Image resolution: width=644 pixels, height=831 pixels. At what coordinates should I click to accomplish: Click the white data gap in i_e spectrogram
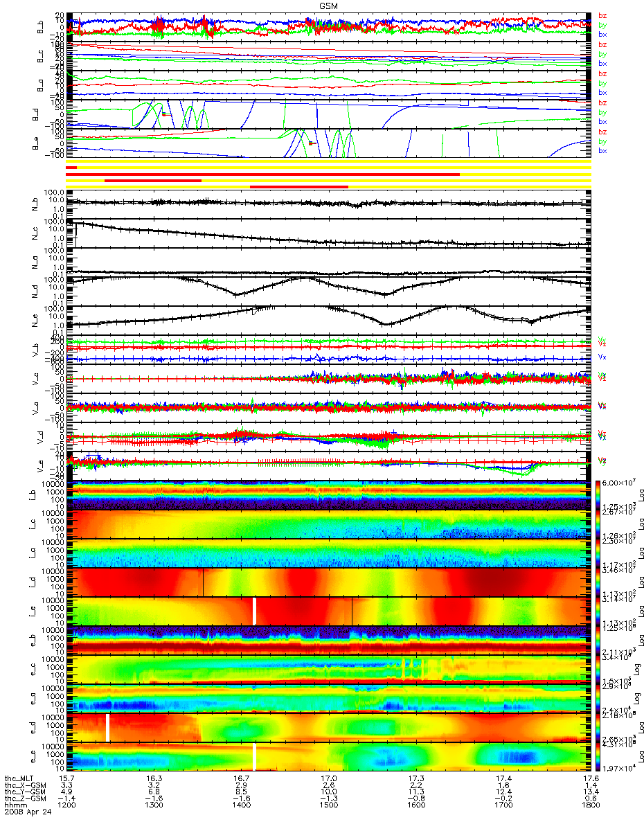(x=254, y=611)
